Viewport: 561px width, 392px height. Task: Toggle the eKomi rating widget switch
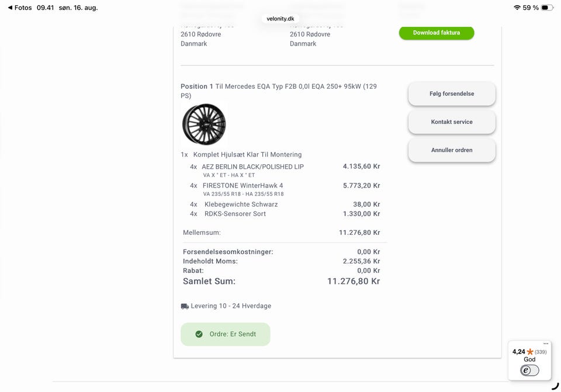(x=529, y=370)
